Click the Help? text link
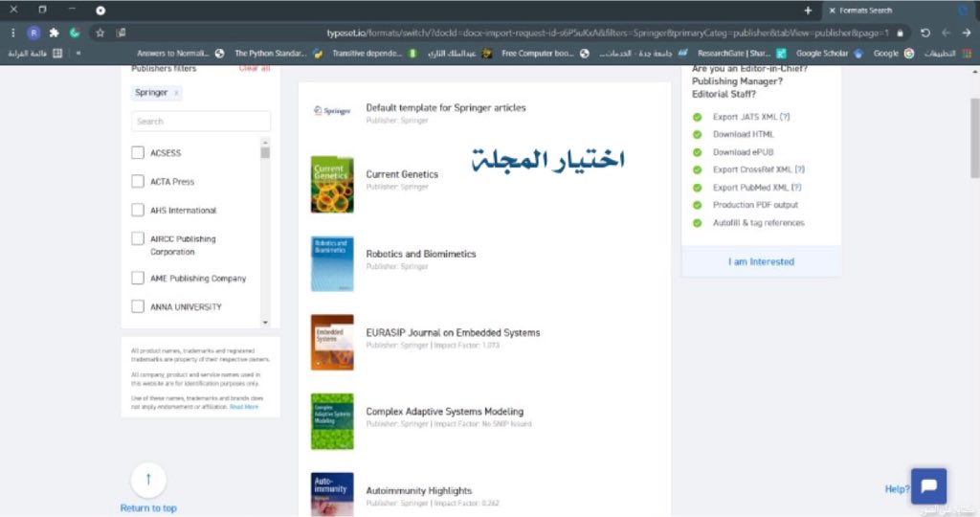Viewport: 980px width, 517px height. (x=897, y=489)
